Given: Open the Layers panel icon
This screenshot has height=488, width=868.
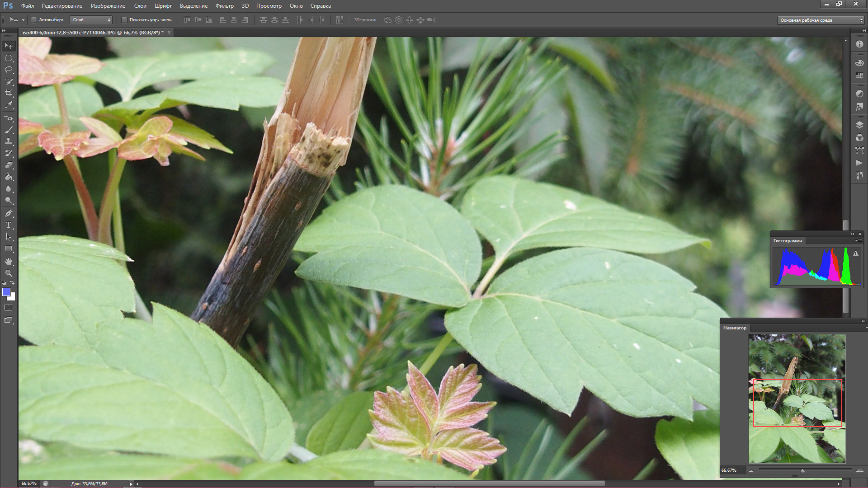Looking at the screenshot, I should click(859, 125).
